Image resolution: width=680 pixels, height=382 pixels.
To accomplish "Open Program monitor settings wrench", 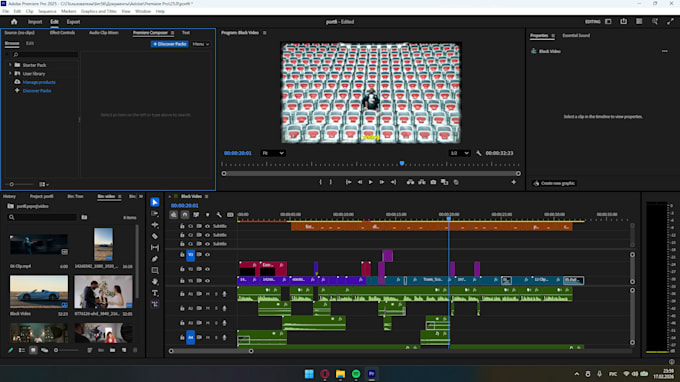I will 479,153.
